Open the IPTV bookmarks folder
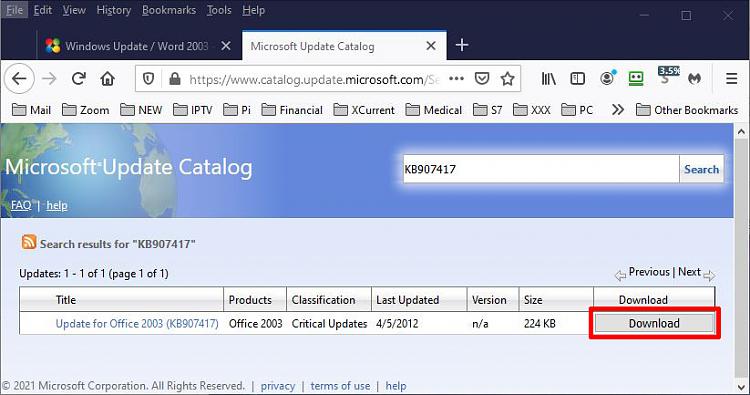750x395 pixels. point(192,110)
